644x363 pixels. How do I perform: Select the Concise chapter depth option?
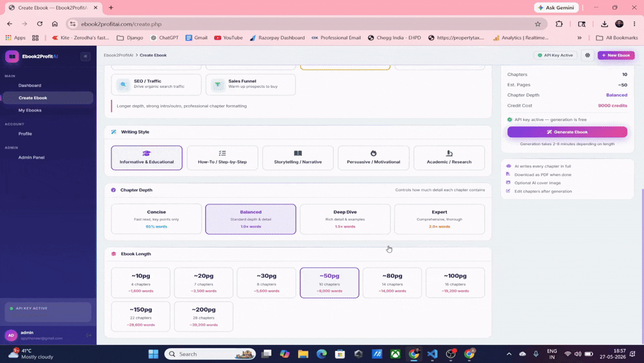[x=156, y=219]
